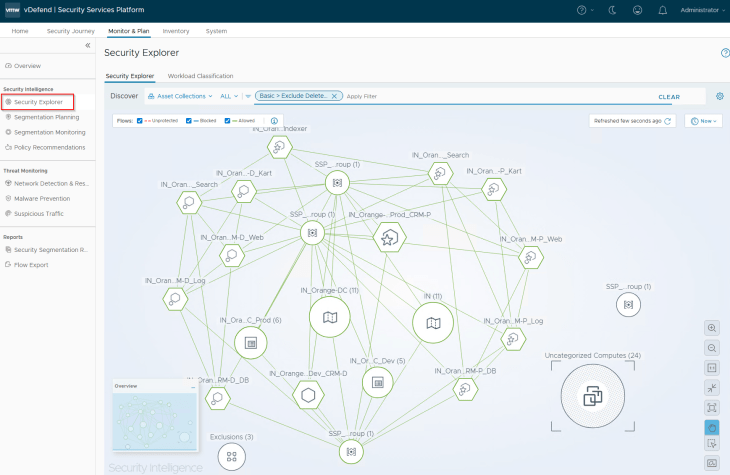
Task: Open the Now time range dropdown
Action: (x=702, y=120)
